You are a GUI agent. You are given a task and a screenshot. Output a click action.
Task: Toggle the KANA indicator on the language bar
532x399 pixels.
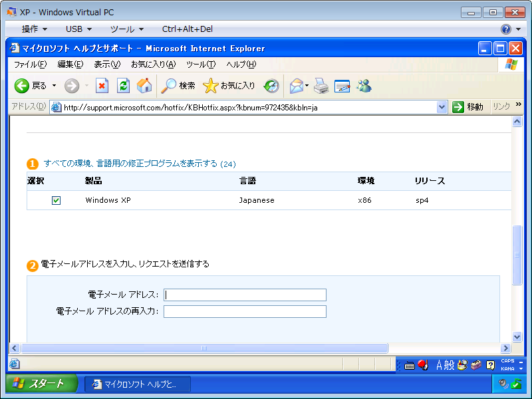507,369
